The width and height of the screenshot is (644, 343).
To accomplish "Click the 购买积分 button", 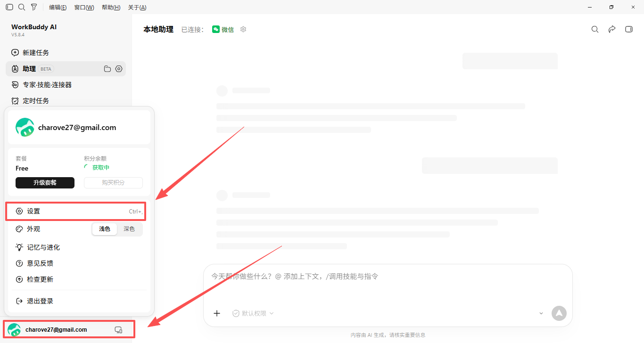I will pos(113,183).
